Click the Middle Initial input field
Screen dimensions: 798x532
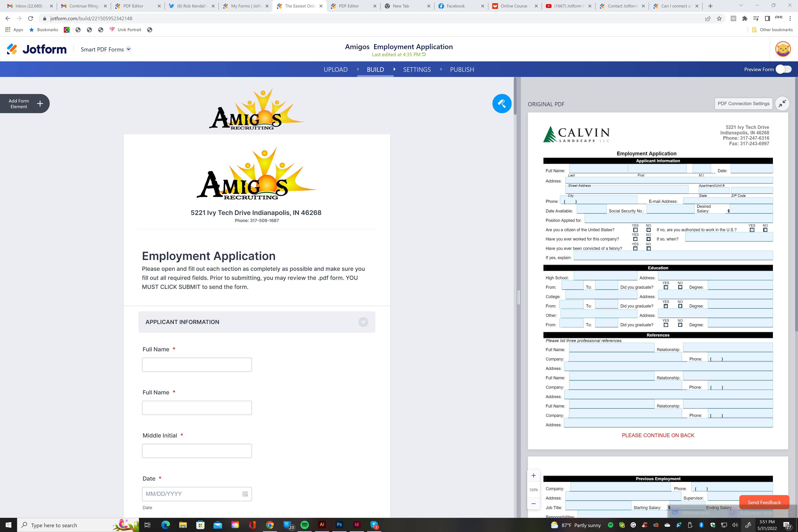coord(197,451)
